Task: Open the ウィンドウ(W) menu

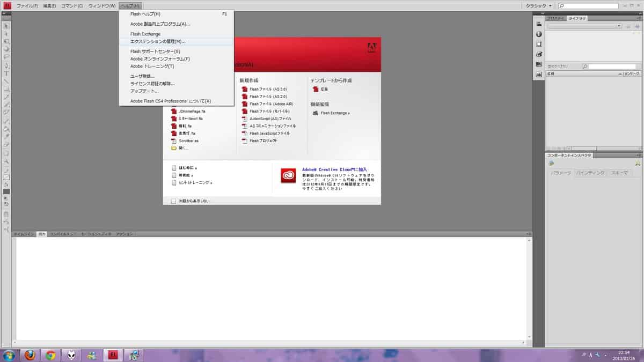Action: click(x=101, y=5)
